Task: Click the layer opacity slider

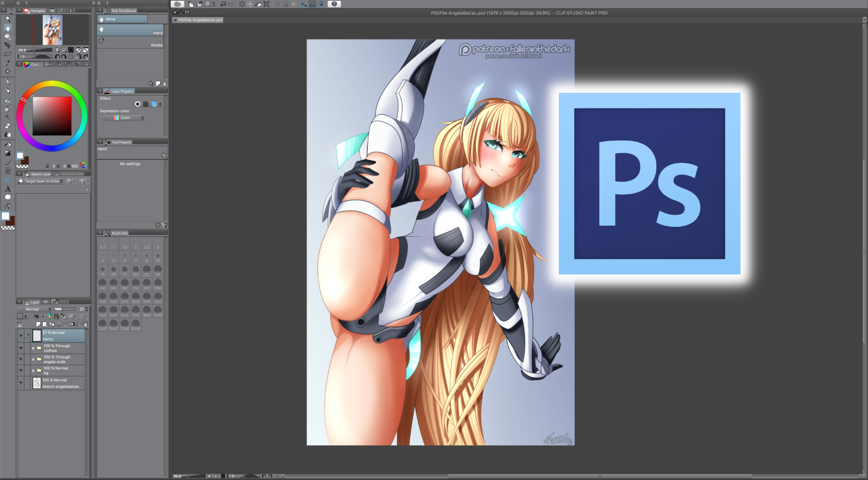Action: [65, 309]
